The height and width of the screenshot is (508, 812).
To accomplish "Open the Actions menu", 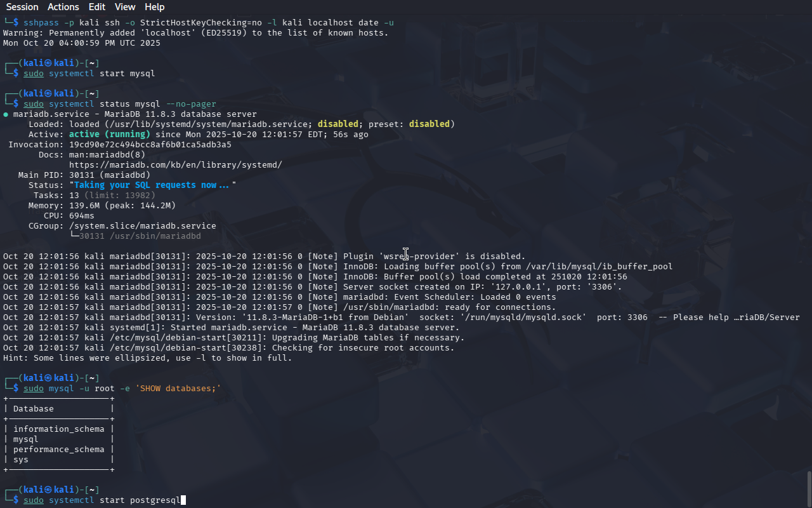I will [63, 7].
